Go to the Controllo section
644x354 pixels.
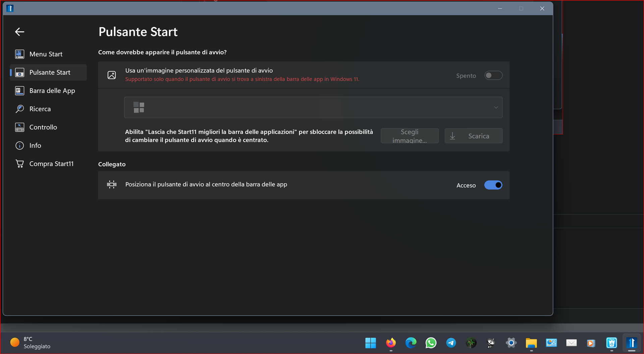coord(48,127)
